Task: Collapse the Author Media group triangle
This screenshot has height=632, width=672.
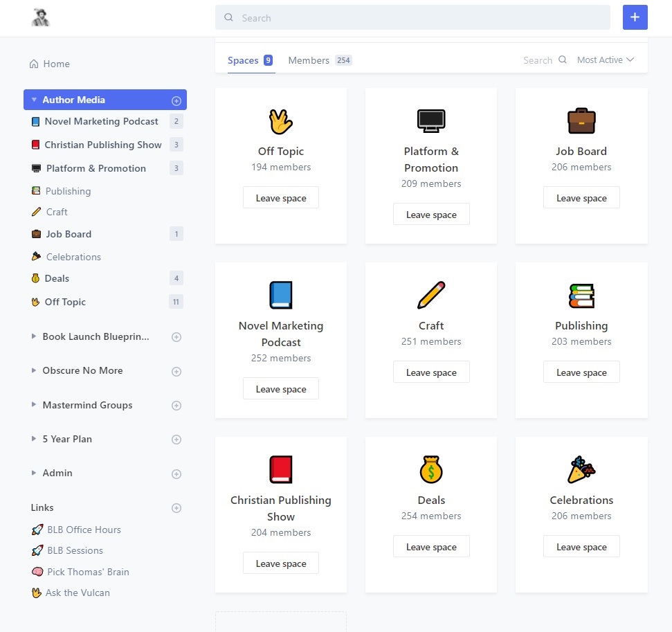Action: pyautogui.click(x=34, y=100)
